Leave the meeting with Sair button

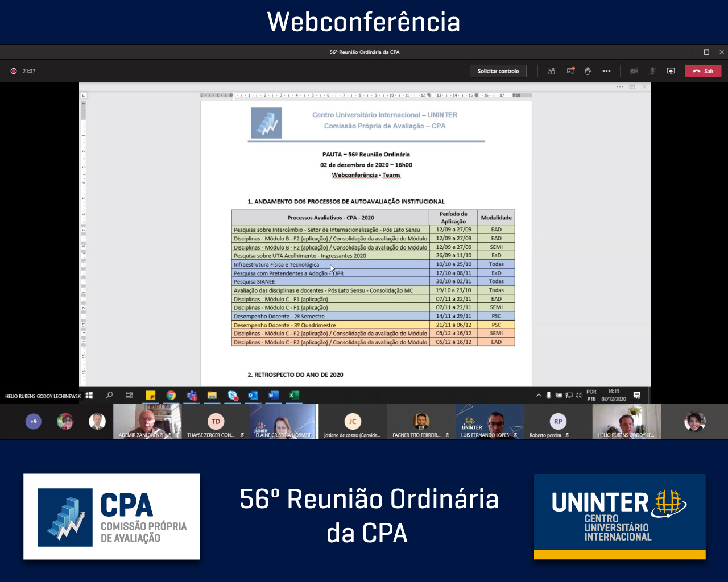pos(703,71)
